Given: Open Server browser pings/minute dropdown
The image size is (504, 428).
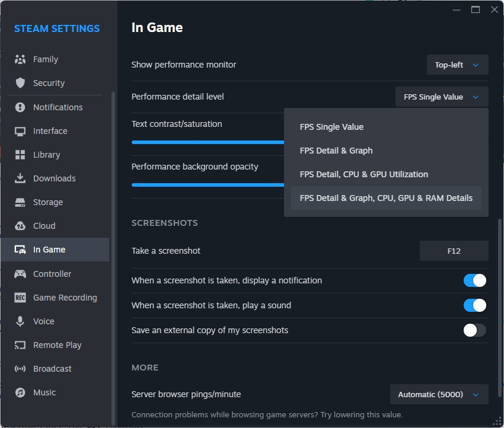Looking at the screenshot, I should click(x=439, y=394).
